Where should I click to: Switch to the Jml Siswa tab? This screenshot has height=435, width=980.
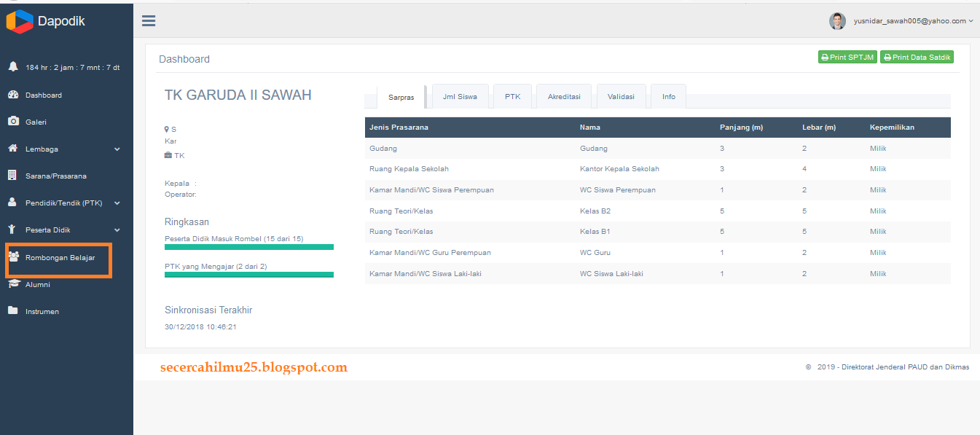[x=460, y=96]
